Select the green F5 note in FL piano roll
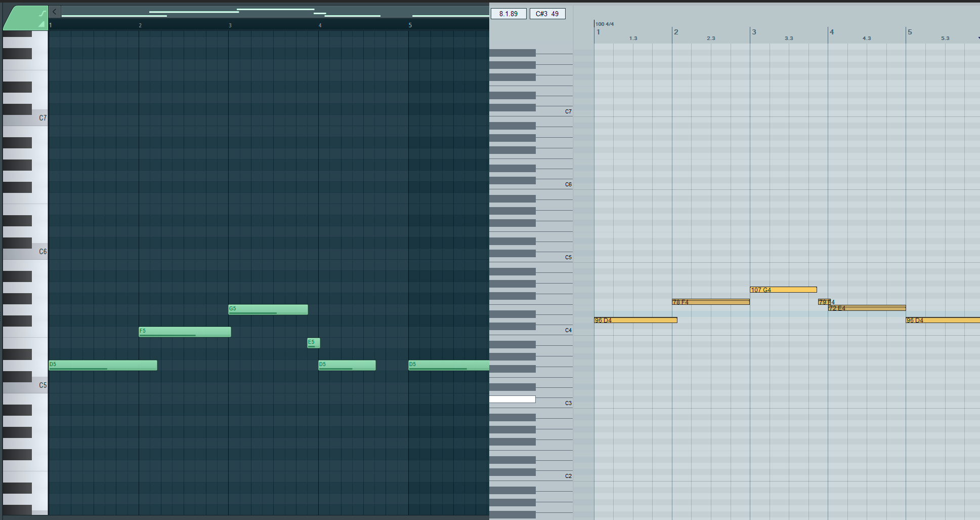Viewport: 980px width, 520px height. (x=185, y=332)
